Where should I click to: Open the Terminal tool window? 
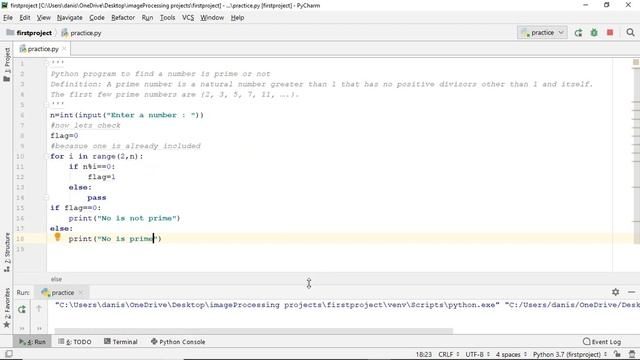click(x=121, y=342)
